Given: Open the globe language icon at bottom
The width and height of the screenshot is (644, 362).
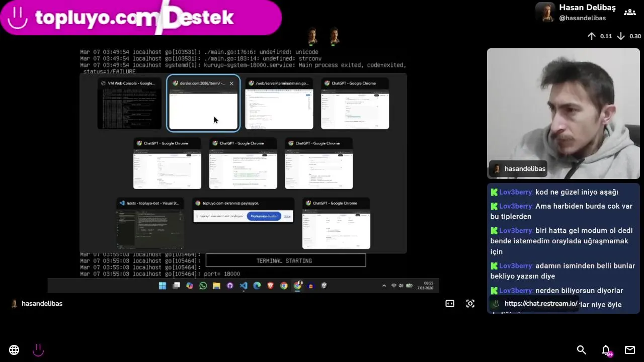Looking at the screenshot, I should [x=14, y=350].
